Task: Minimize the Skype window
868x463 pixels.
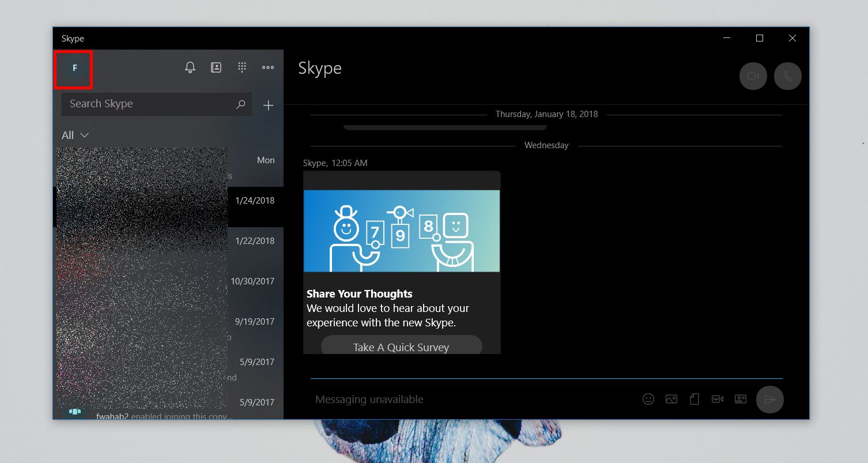Action: [726, 38]
